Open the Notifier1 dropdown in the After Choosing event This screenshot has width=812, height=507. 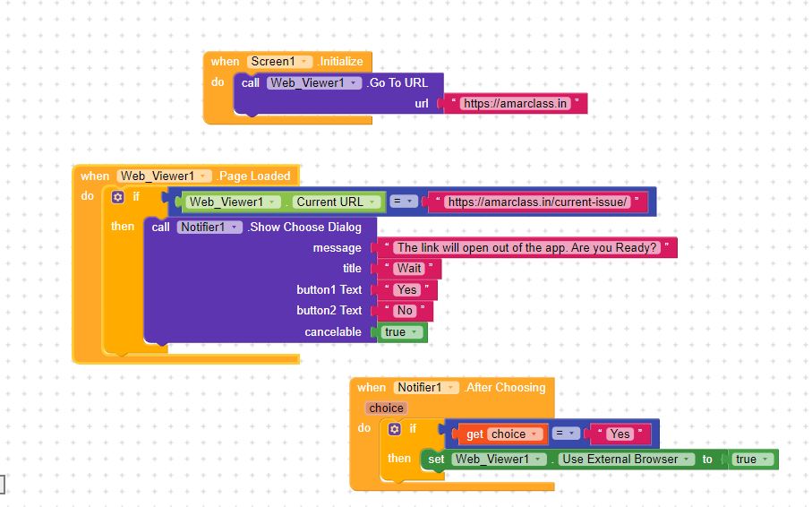pos(426,387)
